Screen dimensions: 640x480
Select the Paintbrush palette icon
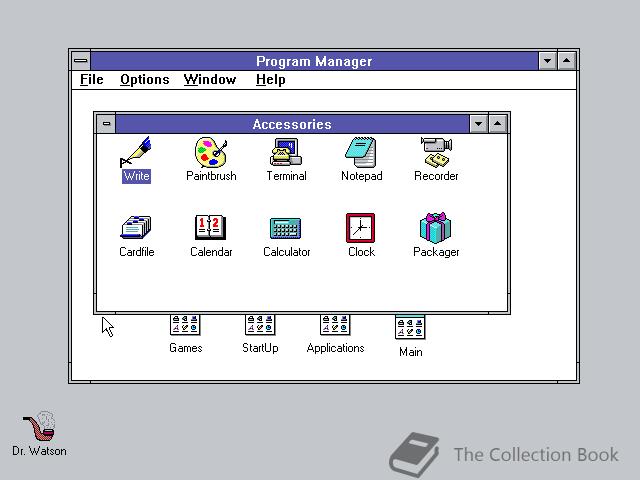pos(211,152)
